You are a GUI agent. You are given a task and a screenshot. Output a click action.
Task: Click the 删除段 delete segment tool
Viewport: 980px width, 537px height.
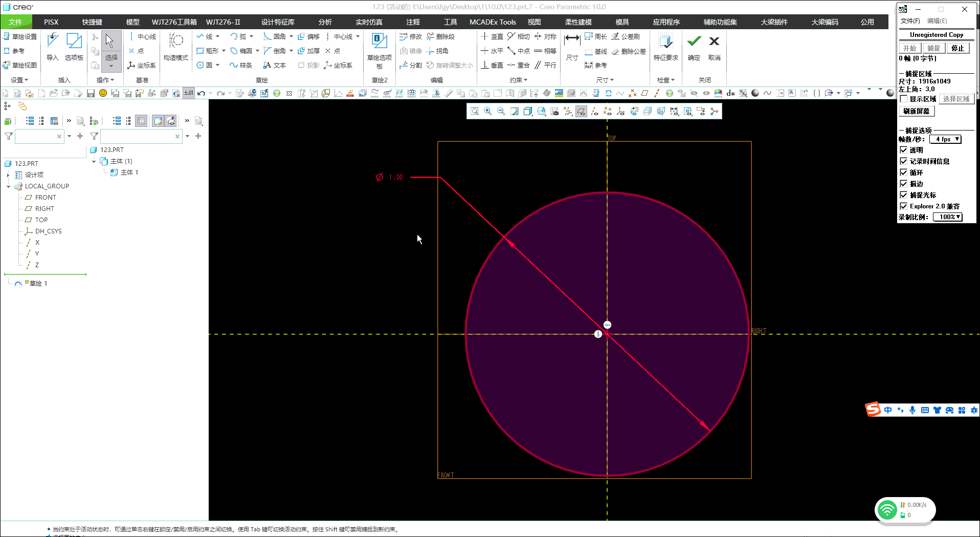pos(440,36)
